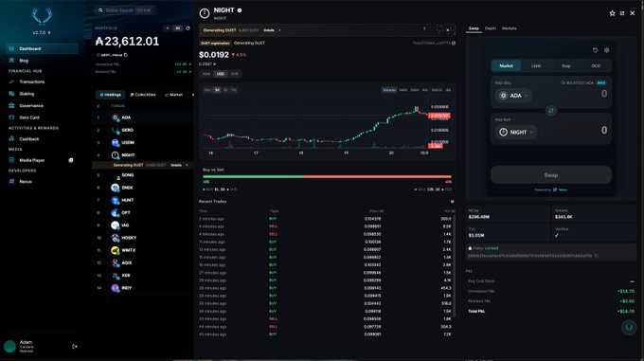The width and height of the screenshot is (644, 361).
Task: Select the Holdings tab
Action: pyautogui.click(x=111, y=95)
